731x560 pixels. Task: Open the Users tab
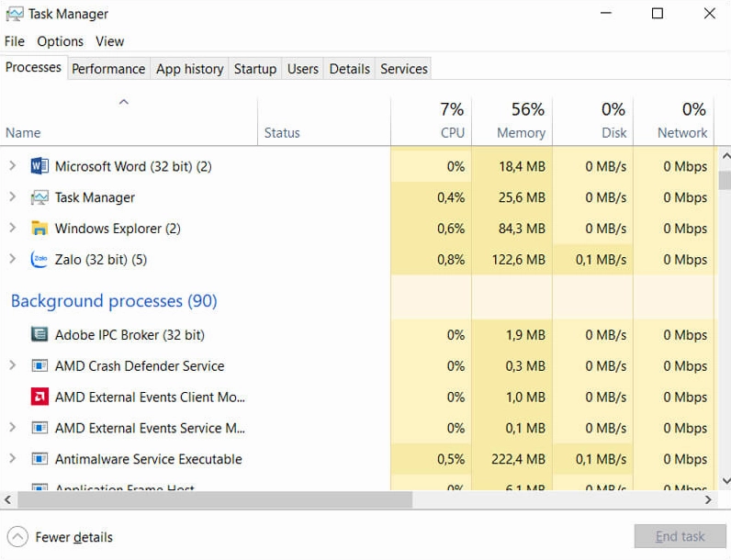point(302,69)
